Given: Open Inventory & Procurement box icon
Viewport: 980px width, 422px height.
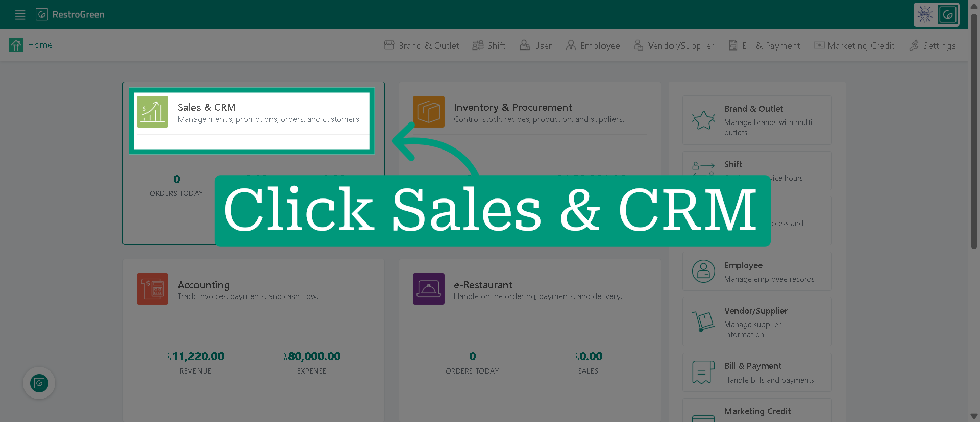Looking at the screenshot, I should 429,112.
